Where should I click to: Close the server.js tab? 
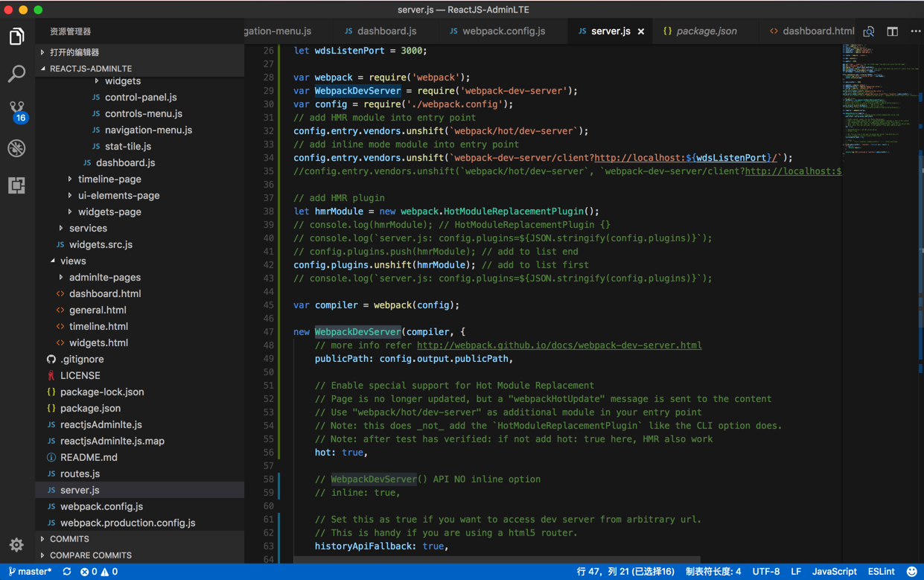(x=641, y=31)
